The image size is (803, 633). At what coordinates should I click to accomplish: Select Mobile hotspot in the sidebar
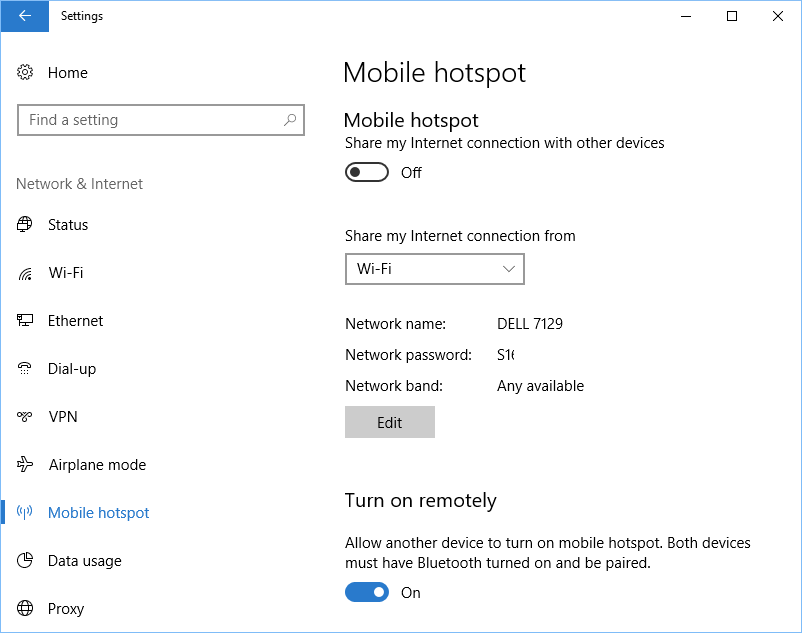[98, 513]
